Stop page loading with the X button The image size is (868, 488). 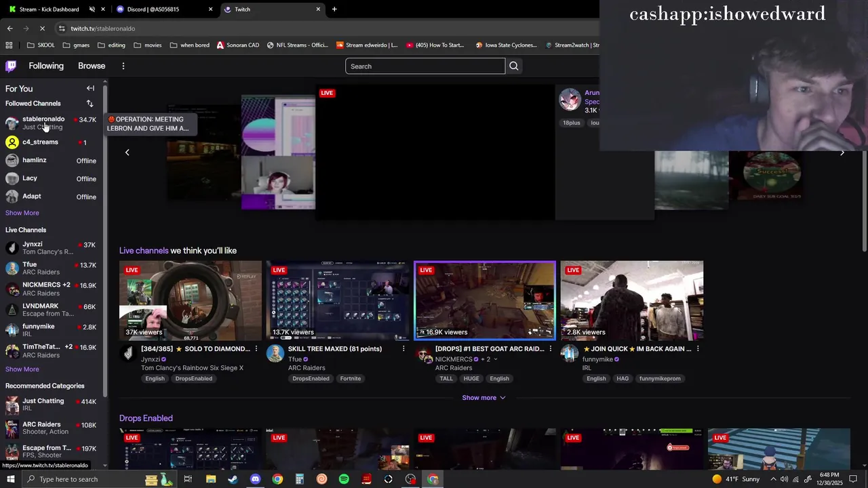point(42,28)
